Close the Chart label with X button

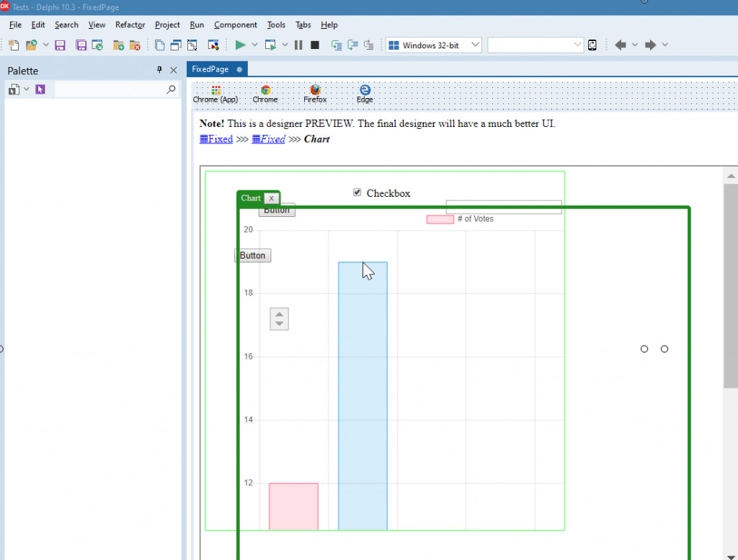(271, 198)
